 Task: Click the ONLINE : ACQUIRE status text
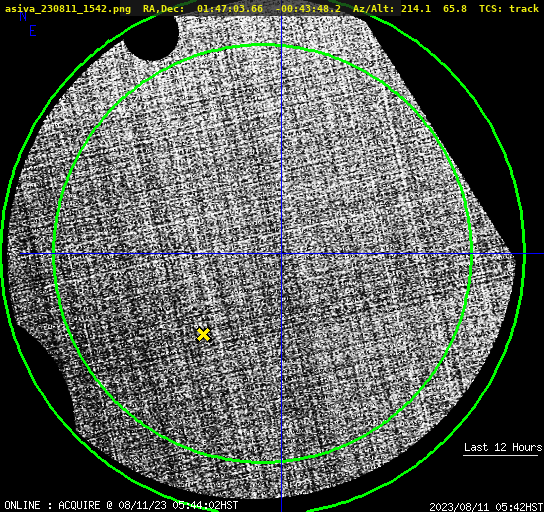coord(52,505)
